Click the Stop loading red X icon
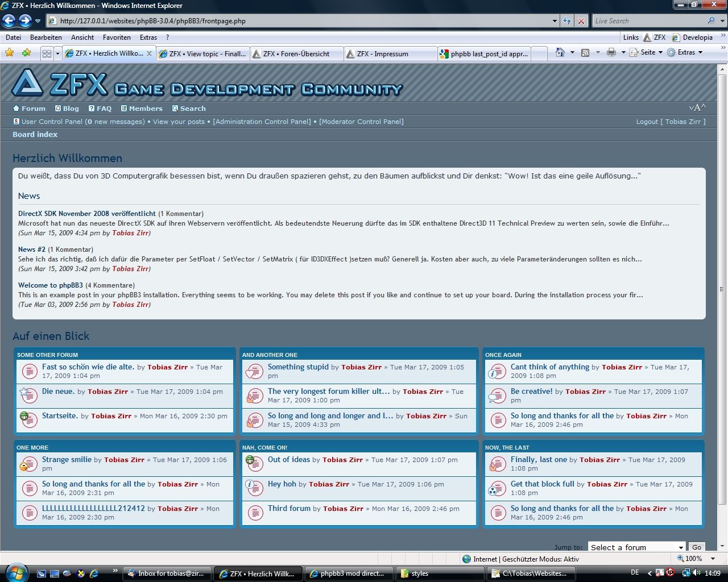Image resolution: width=728 pixels, height=582 pixels. coord(581,21)
